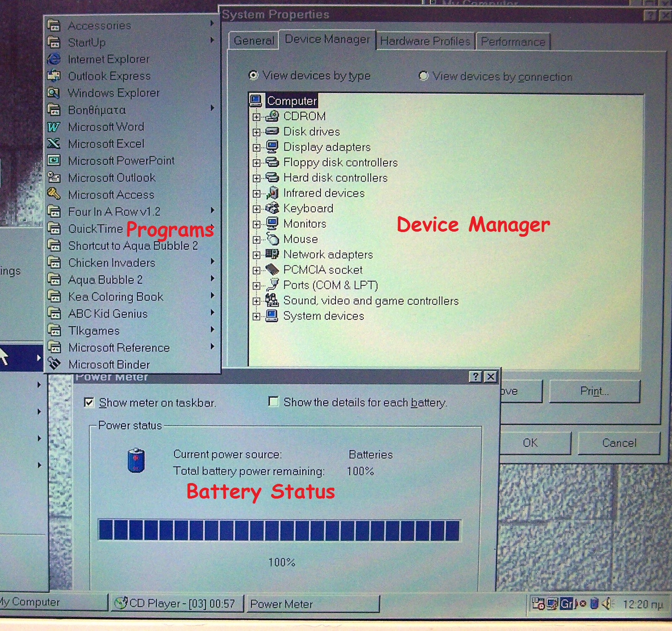
Task: Switch to the General tab
Action: click(254, 41)
